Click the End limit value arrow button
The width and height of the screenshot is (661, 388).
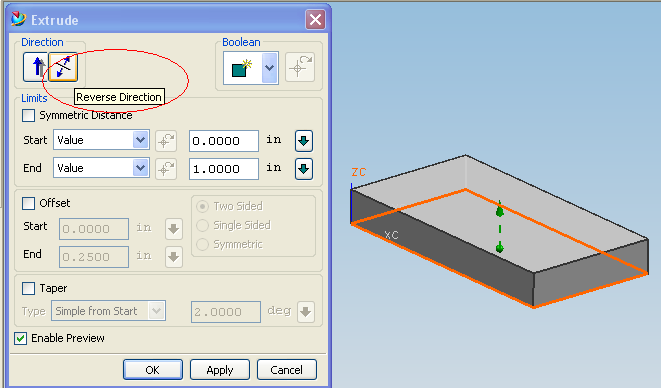(304, 169)
